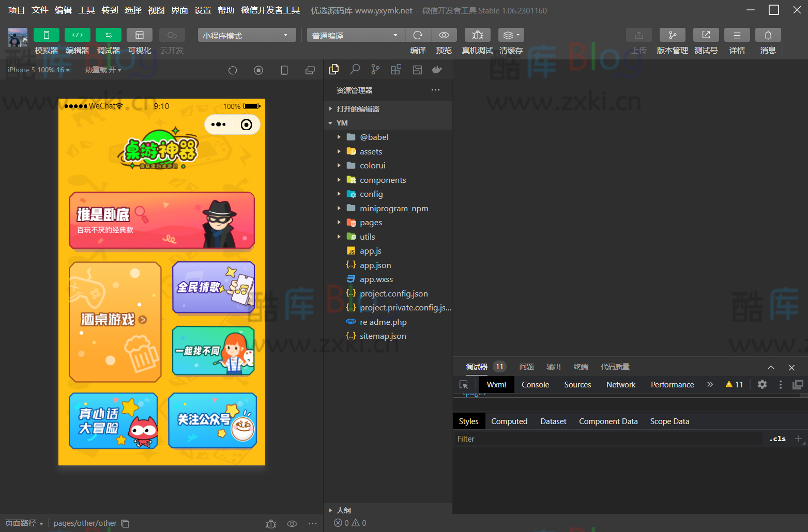Click the element inspector arrow icon

[x=464, y=385]
